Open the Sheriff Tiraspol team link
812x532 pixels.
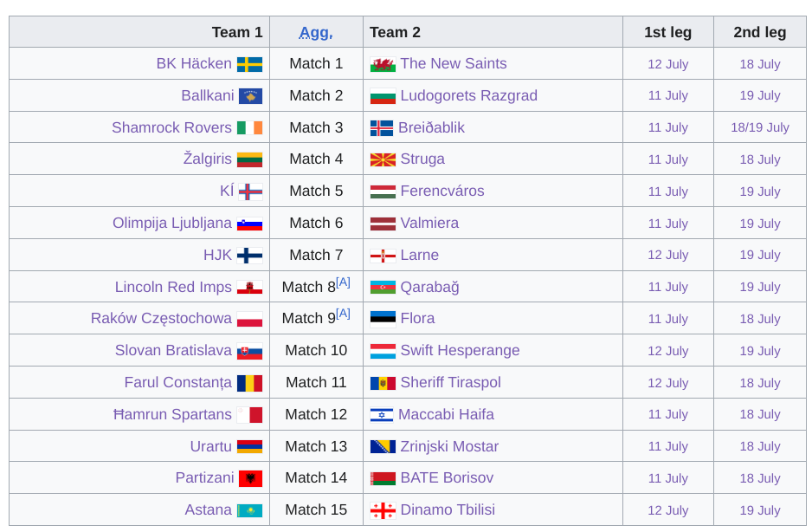[450, 383]
